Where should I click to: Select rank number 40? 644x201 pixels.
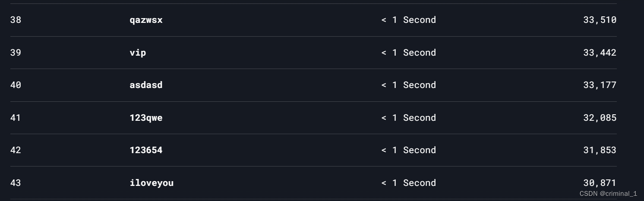click(16, 85)
